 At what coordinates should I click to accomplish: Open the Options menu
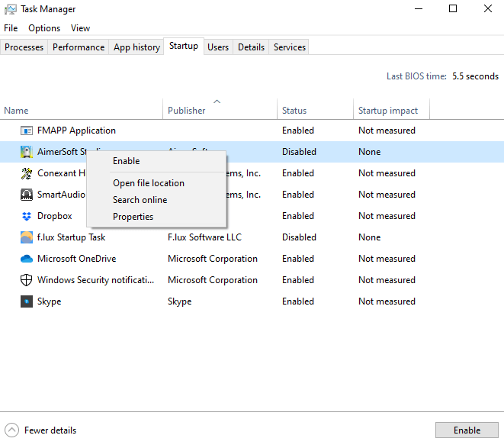click(44, 28)
